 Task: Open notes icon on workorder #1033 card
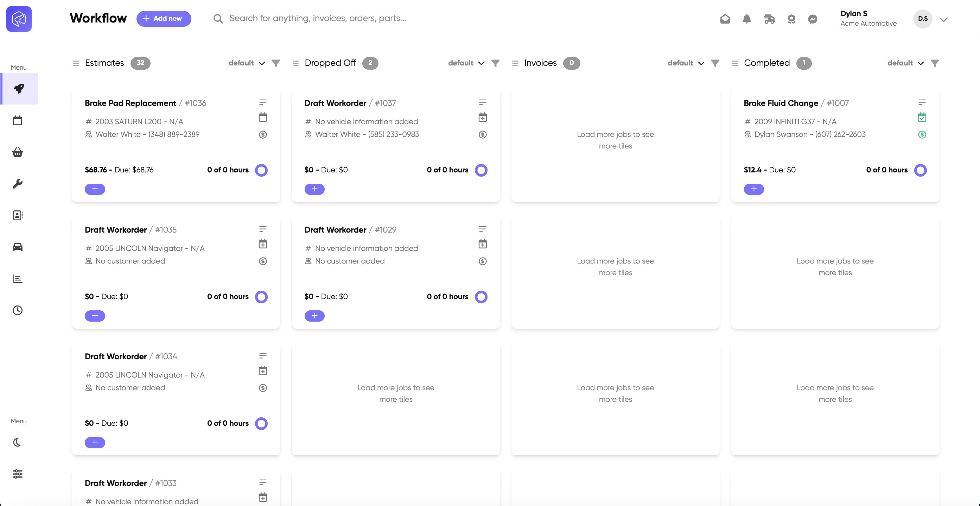tap(263, 482)
